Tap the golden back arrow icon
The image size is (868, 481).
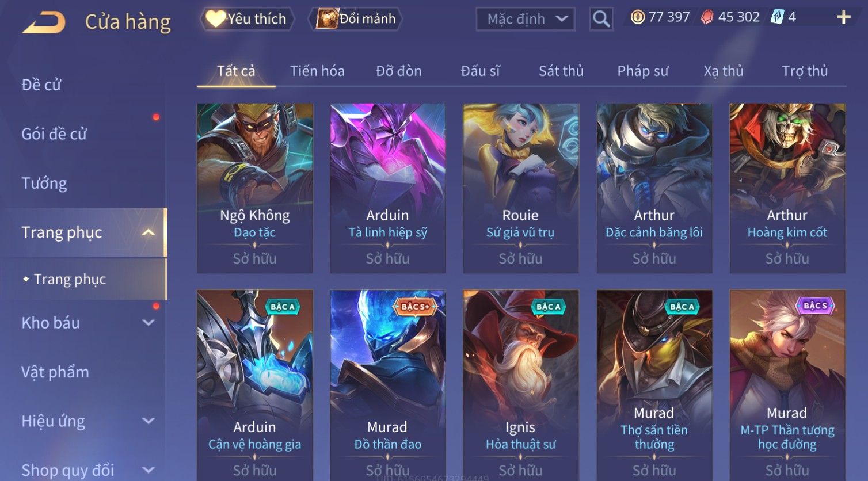click(44, 22)
